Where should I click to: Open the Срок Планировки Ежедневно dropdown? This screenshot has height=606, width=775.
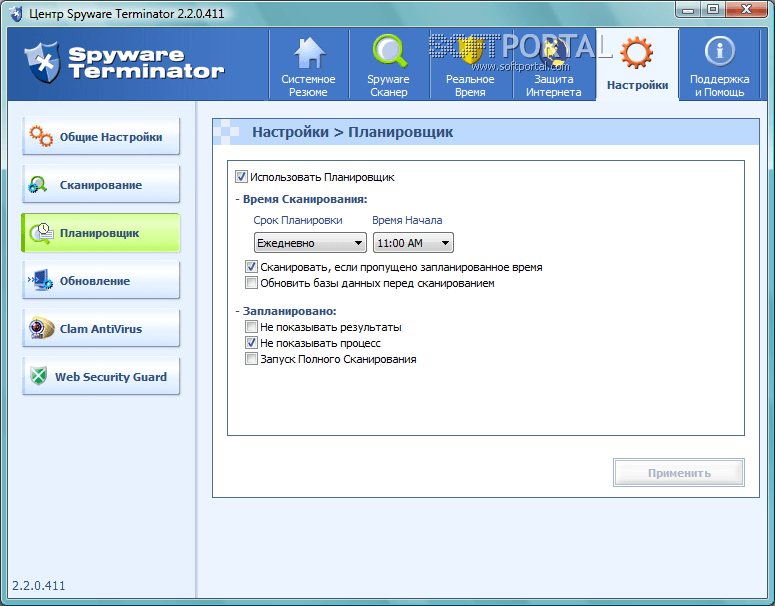tap(310, 243)
